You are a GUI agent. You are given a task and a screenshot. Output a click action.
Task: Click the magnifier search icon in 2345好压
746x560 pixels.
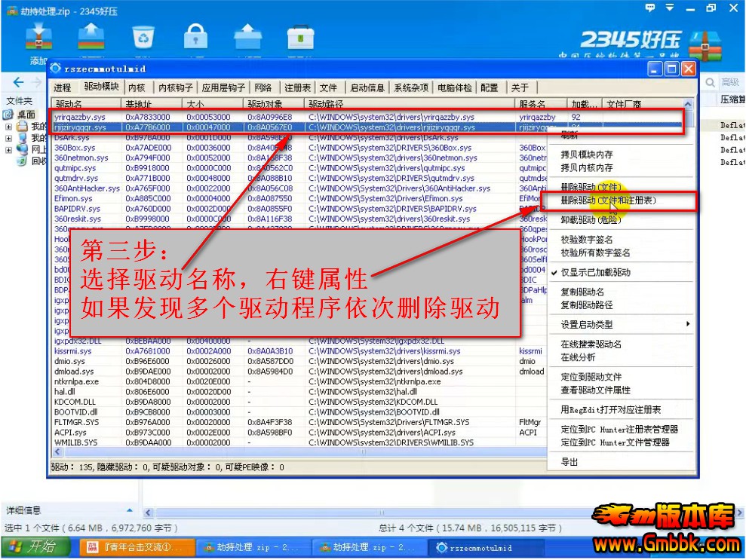click(x=710, y=82)
